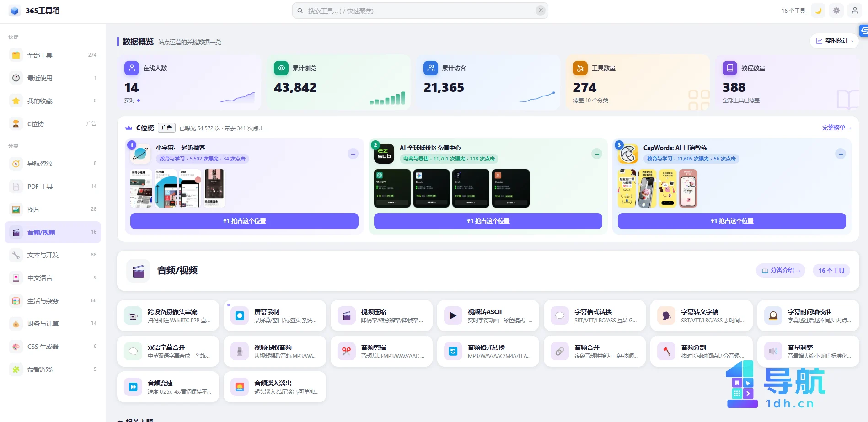This screenshot has height=422, width=868.
Task: Click the arrow on 小宇宙 card
Action: pos(353,154)
